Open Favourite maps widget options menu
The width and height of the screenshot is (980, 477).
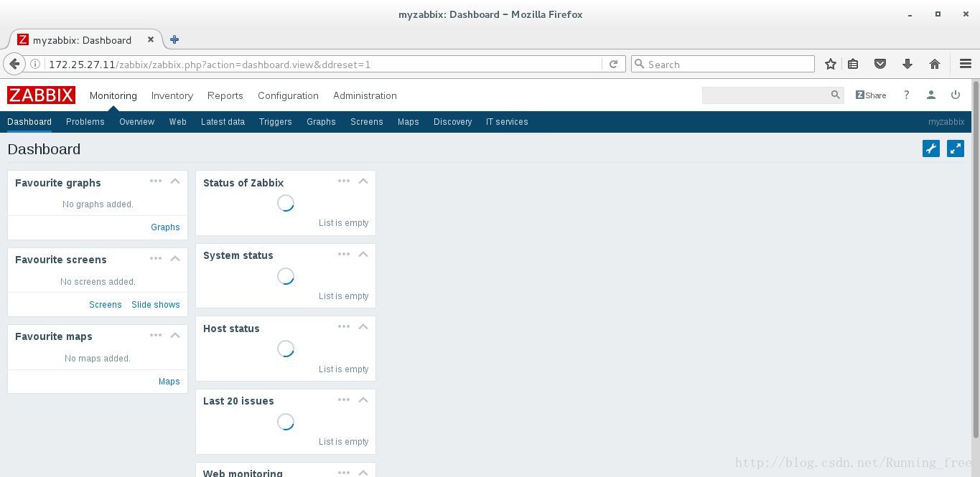(x=156, y=334)
